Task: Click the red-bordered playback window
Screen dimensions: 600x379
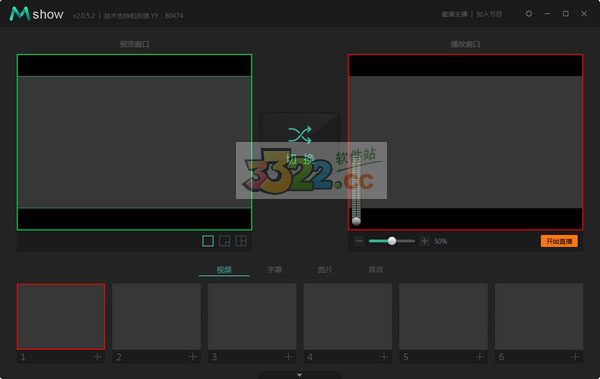Action: click(x=465, y=142)
